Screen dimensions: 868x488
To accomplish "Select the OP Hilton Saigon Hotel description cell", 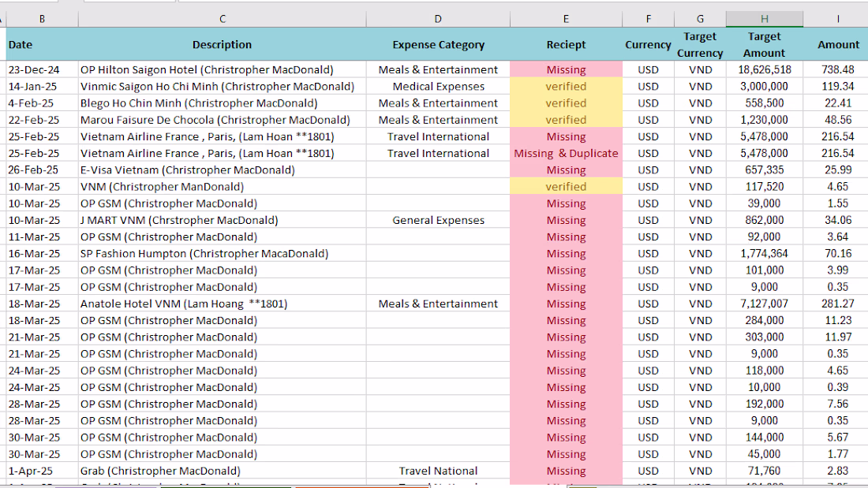I will pos(222,69).
